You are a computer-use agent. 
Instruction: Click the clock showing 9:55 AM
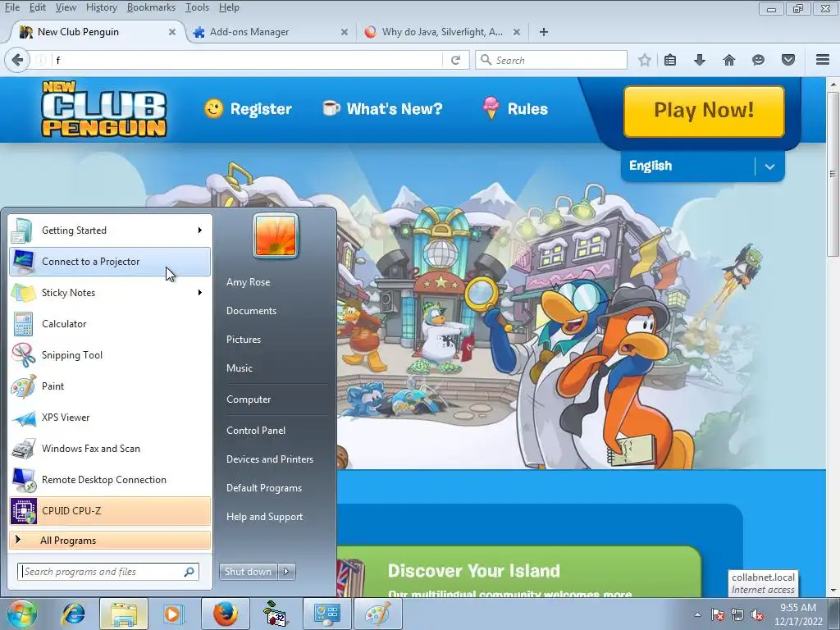(798, 608)
